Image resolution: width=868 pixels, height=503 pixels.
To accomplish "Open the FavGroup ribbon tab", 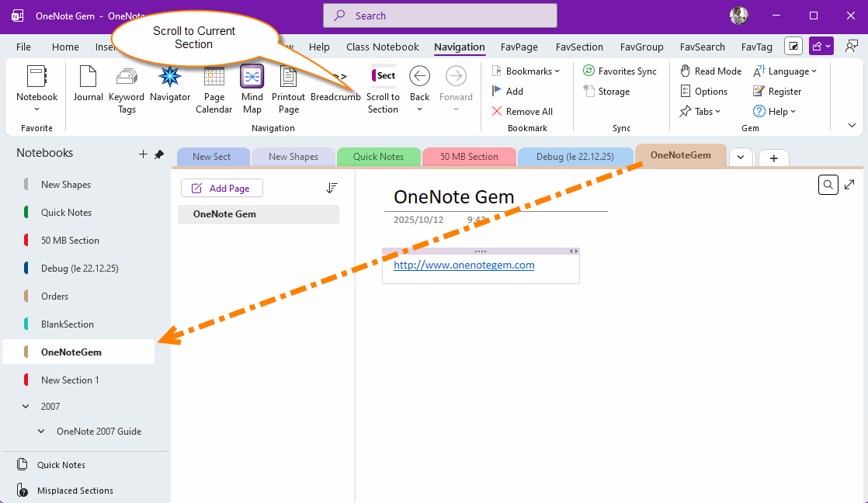I will coord(641,47).
